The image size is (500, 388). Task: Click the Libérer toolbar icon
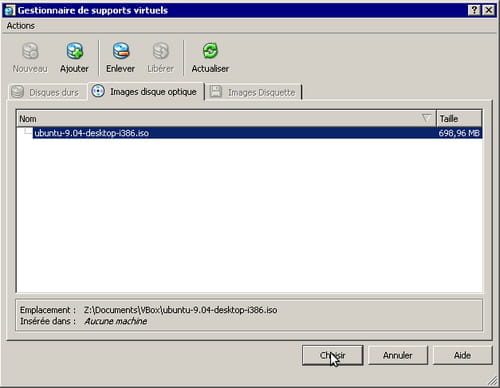(x=161, y=51)
